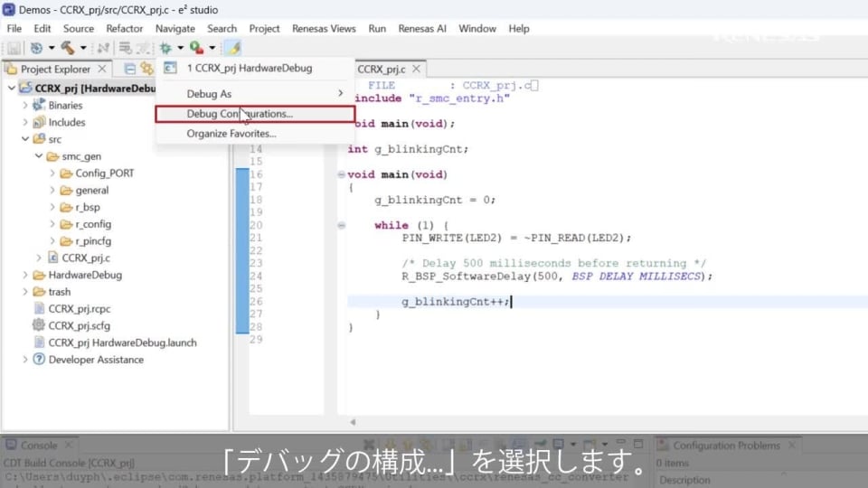Expand the Binaries node

pos(25,105)
